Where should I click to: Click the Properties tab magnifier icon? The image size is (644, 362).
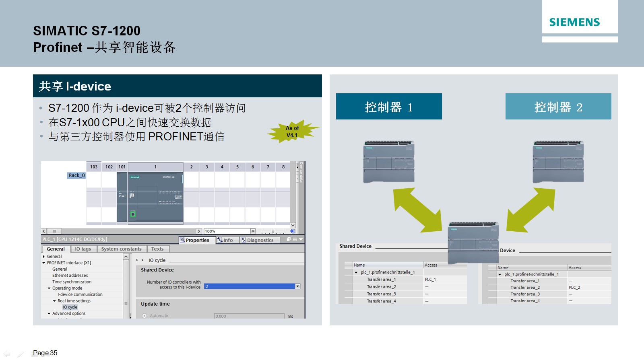(x=182, y=240)
